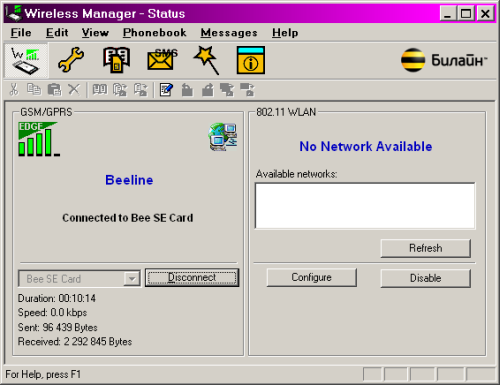The image size is (500, 385).
Task: Open the yellow information window icon
Action: tap(251, 60)
